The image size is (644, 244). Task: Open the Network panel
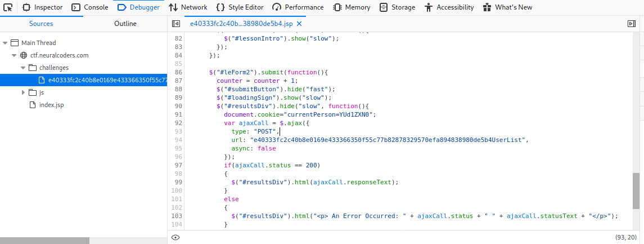coord(188,7)
